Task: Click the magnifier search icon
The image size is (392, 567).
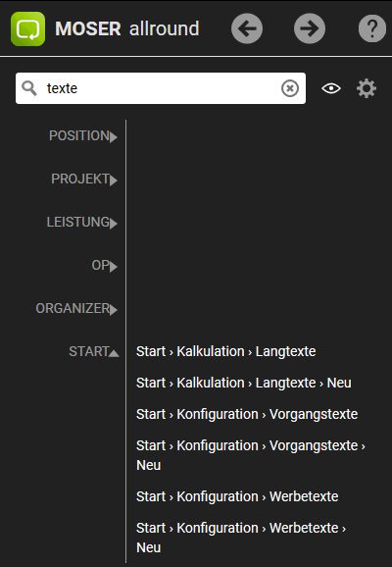Action: coord(28,88)
